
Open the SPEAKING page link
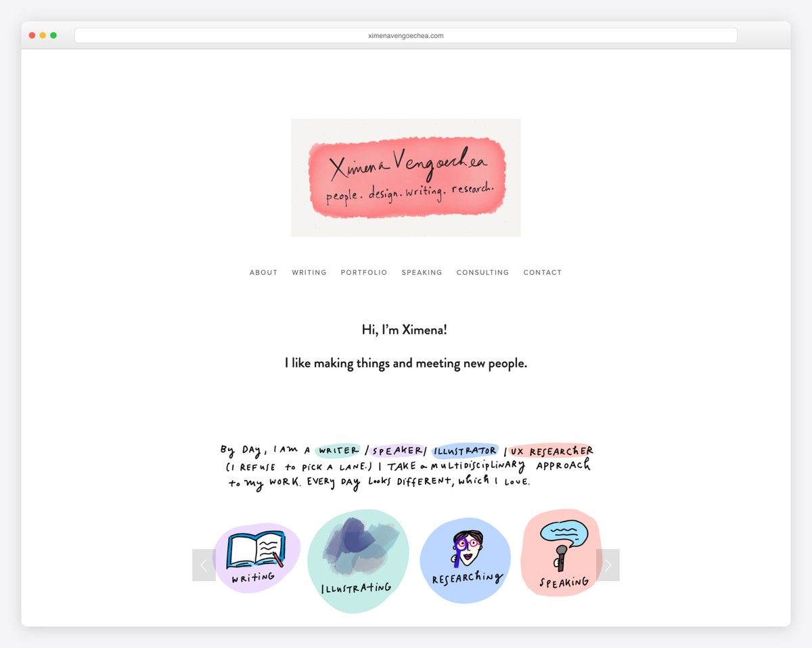422,272
